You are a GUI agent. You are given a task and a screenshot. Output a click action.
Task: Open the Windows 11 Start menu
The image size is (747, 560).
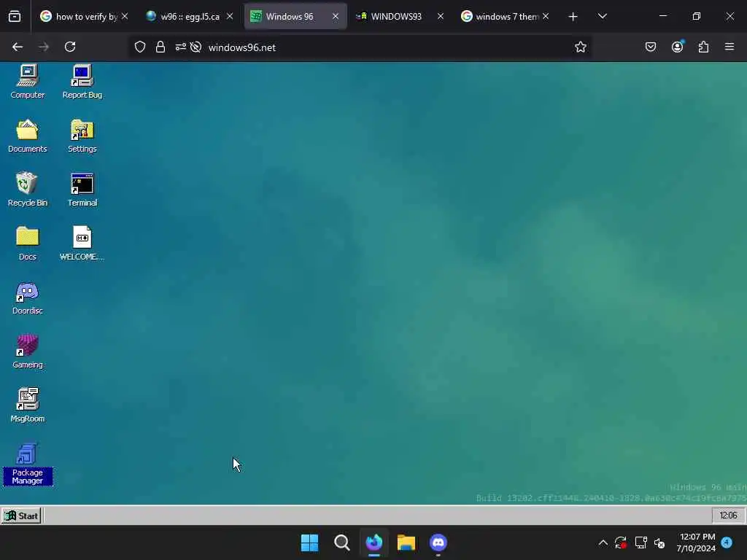click(x=309, y=542)
